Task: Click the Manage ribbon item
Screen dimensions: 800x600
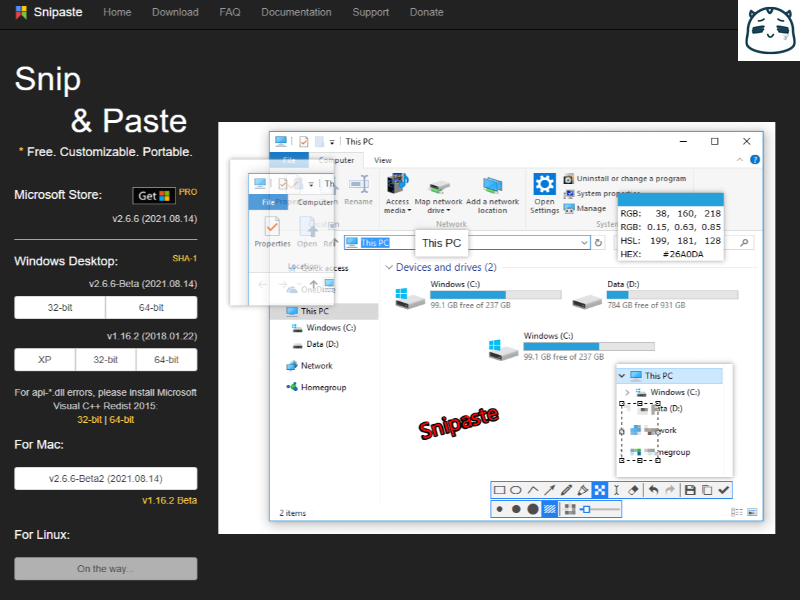Action: pyautogui.click(x=585, y=209)
